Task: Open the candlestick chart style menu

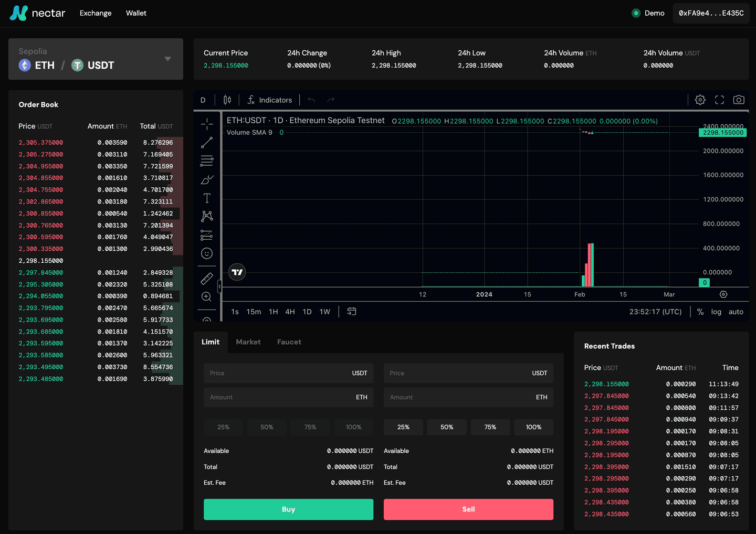Action: [x=227, y=100]
